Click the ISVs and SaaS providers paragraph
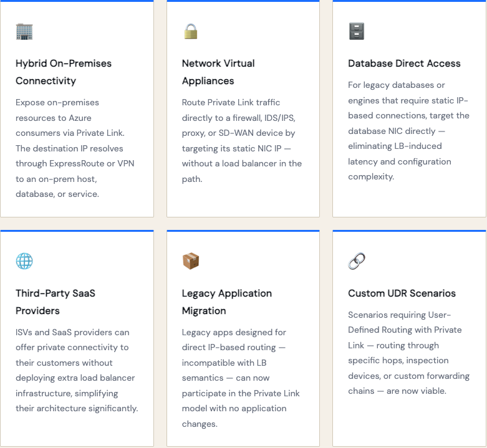The image size is (487, 448). (77, 370)
